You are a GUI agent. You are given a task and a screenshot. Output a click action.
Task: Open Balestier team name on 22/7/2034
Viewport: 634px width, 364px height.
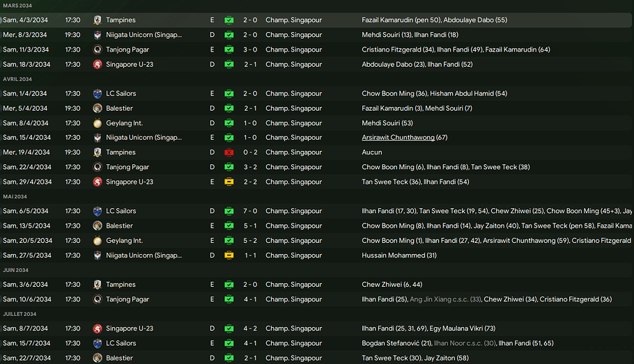click(119, 358)
